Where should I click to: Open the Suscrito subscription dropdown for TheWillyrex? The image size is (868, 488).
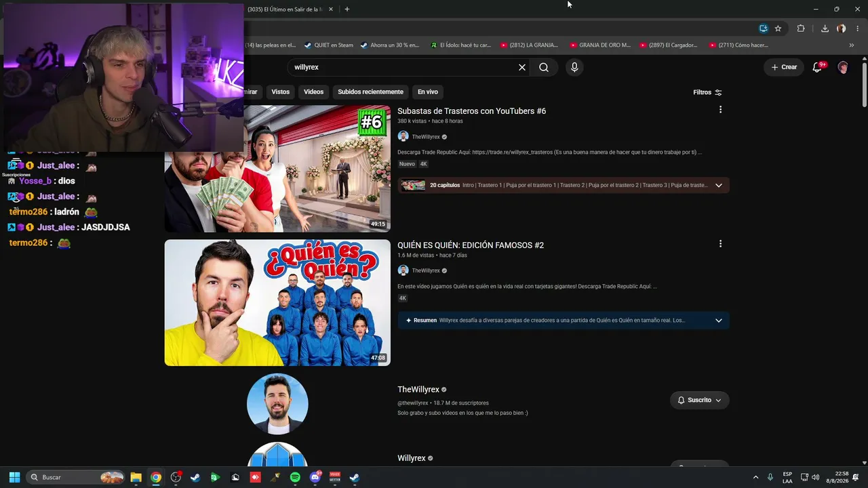tap(699, 400)
